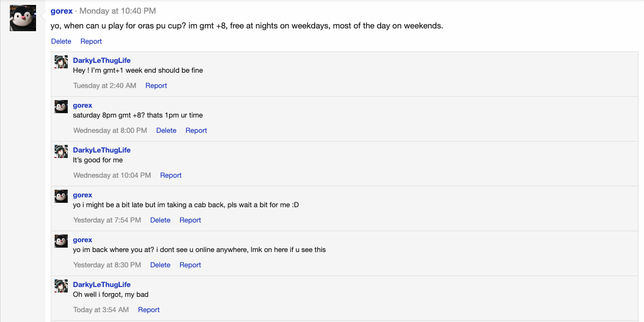Open DarkyLeThugLife profile from gmt+1 comment
This screenshot has height=322, width=644.
pos(102,61)
